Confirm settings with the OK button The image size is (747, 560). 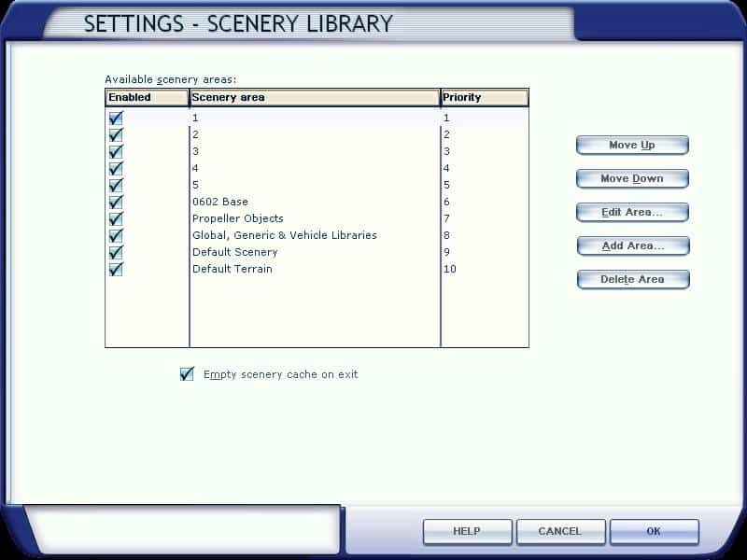pos(654,532)
